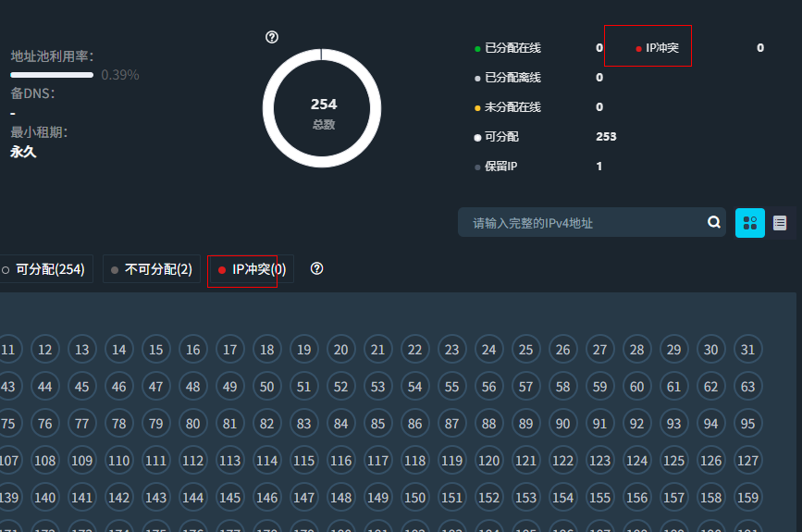Image resolution: width=802 pixels, height=532 pixels.
Task: Select IP address 25
Action: pyautogui.click(x=525, y=350)
